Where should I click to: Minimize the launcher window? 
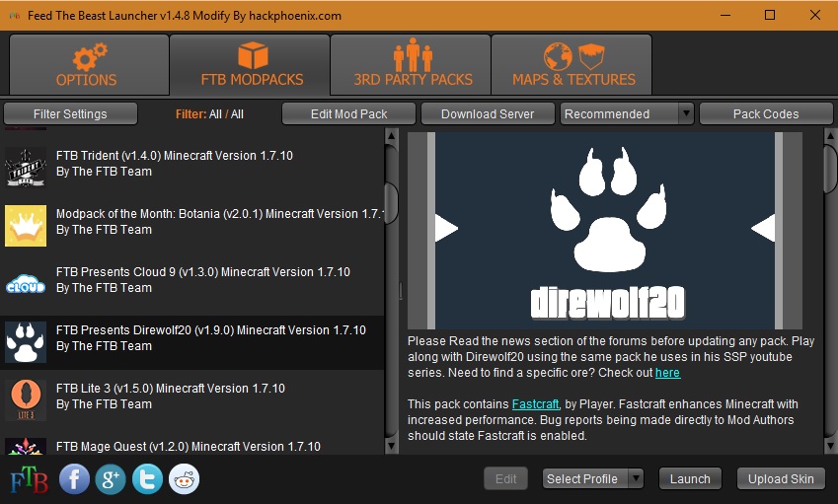point(725,15)
